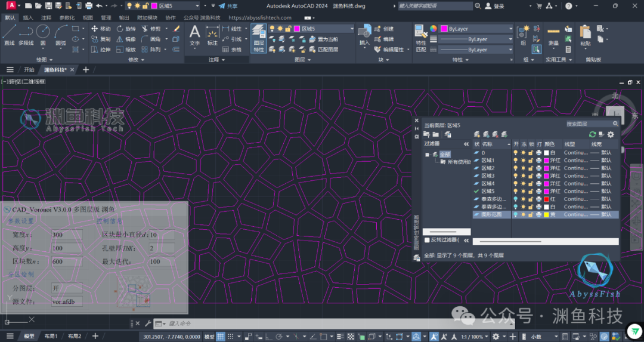Expand the 注释 annotation panel
Image resolution: width=644 pixels, height=342 pixels.
pos(216,60)
